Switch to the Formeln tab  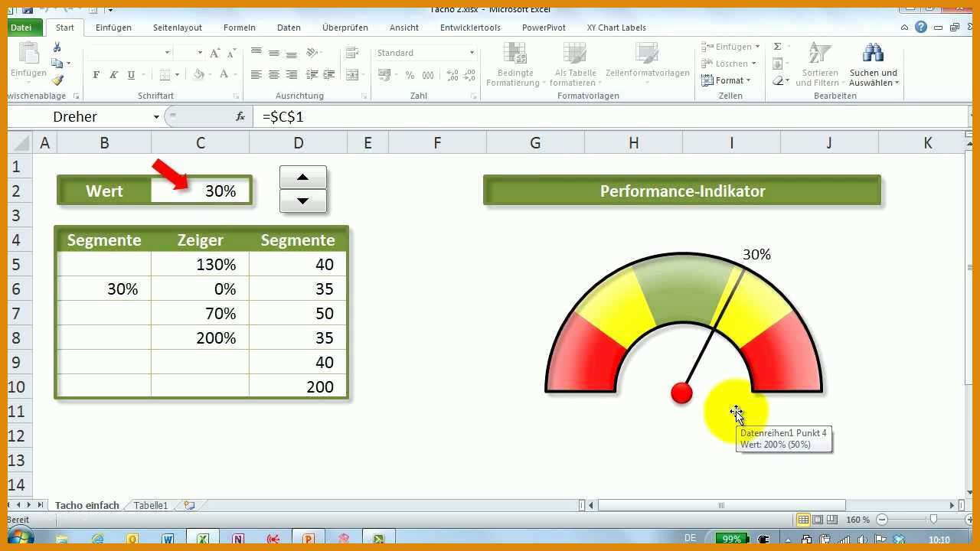pos(240,28)
